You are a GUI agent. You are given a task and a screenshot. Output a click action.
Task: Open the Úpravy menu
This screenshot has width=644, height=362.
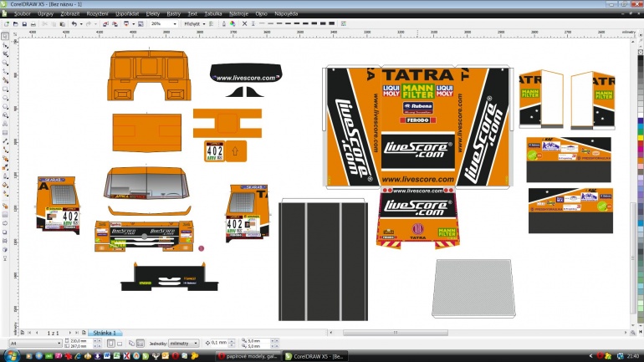coord(45,14)
